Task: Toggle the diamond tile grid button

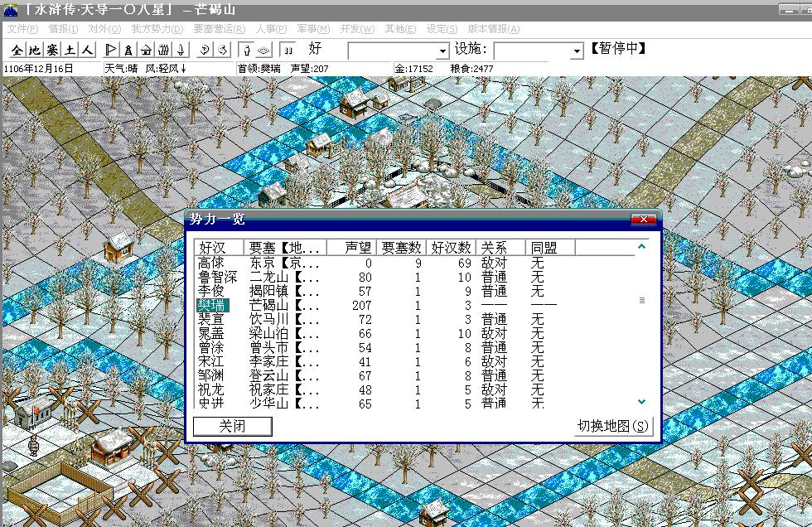Action: [x=263, y=51]
